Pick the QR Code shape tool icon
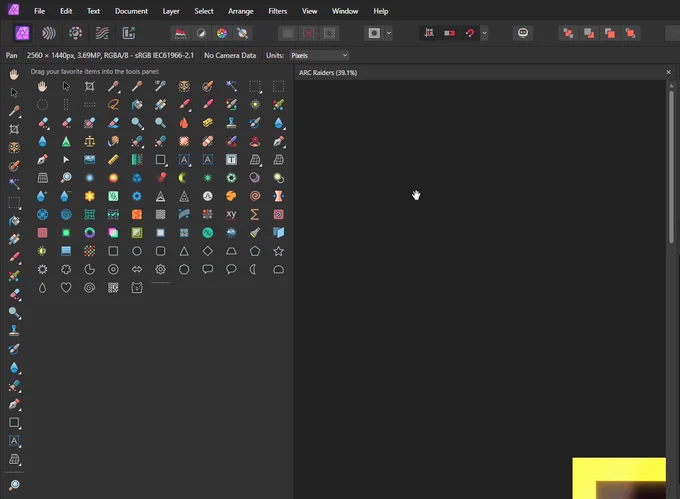Screen dimensions: 680x499 pos(113,287)
